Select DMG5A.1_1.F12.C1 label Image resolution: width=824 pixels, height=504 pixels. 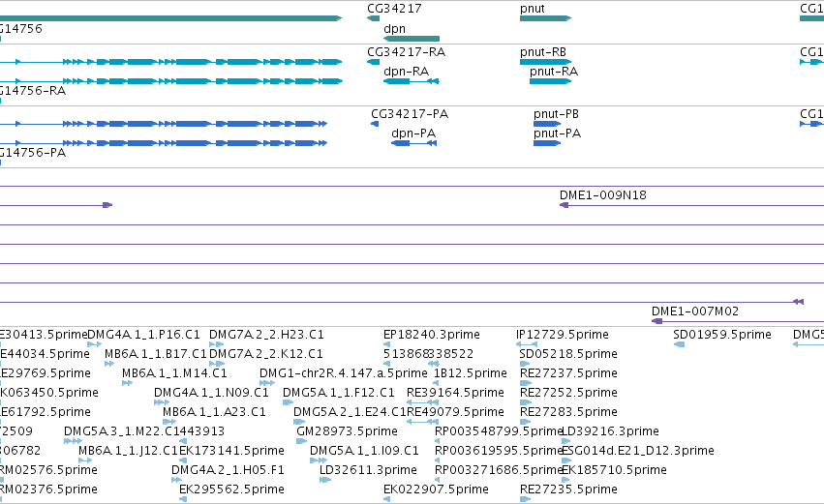click(339, 393)
